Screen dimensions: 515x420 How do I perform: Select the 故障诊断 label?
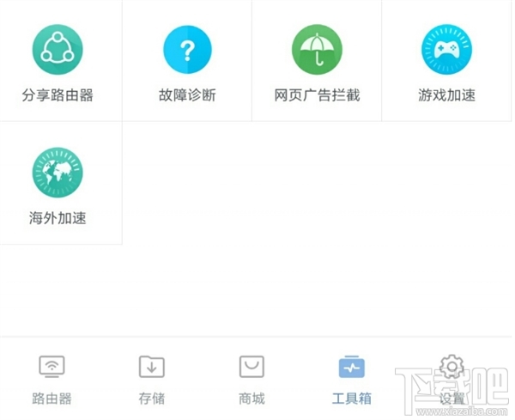coord(187,95)
